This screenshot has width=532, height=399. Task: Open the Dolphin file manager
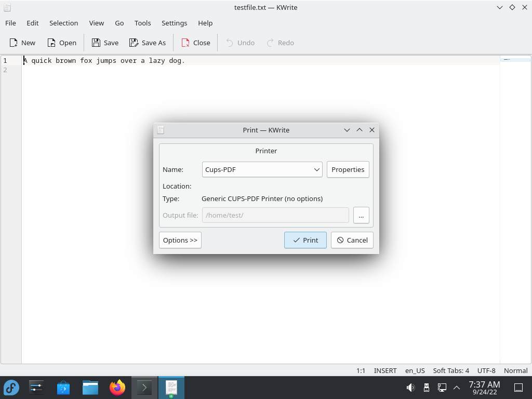point(90,388)
